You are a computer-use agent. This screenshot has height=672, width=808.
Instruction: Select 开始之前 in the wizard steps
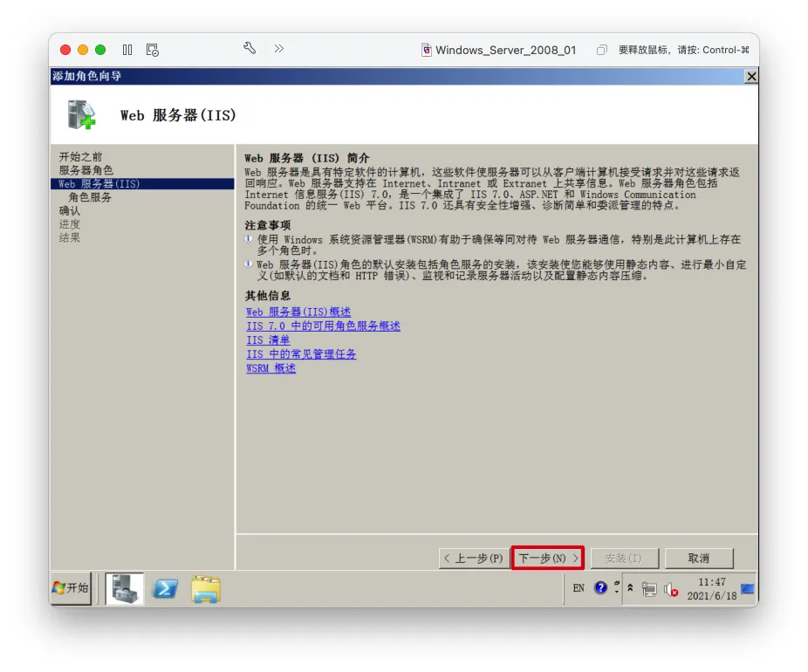(x=80, y=157)
